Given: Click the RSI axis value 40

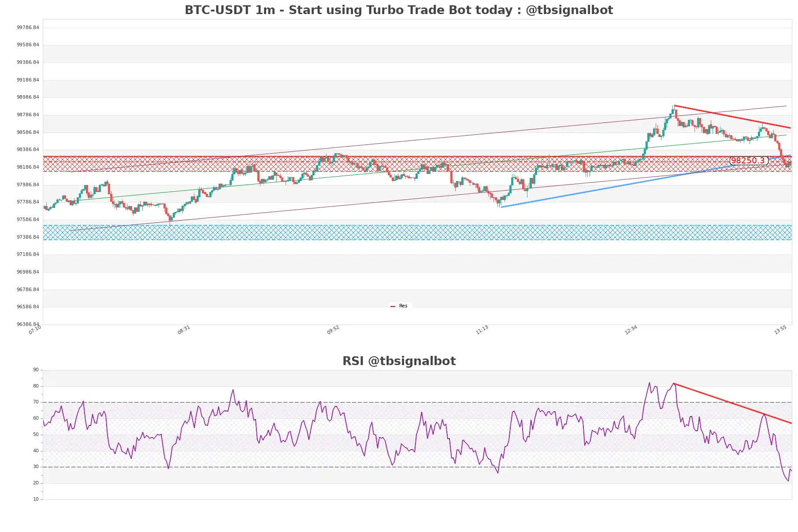Looking at the screenshot, I should pyautogui.click(x=36, y=451).
